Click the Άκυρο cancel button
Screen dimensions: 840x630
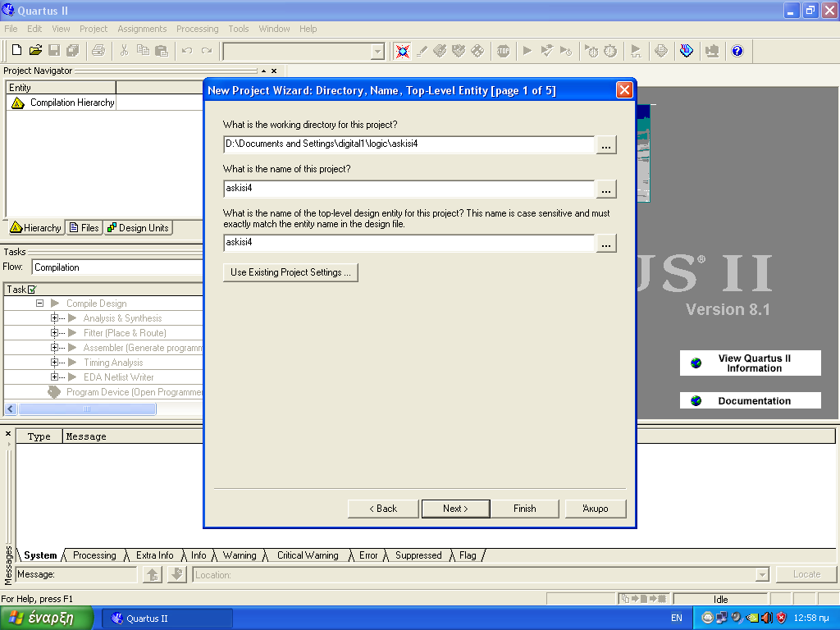tap(596, 509)
